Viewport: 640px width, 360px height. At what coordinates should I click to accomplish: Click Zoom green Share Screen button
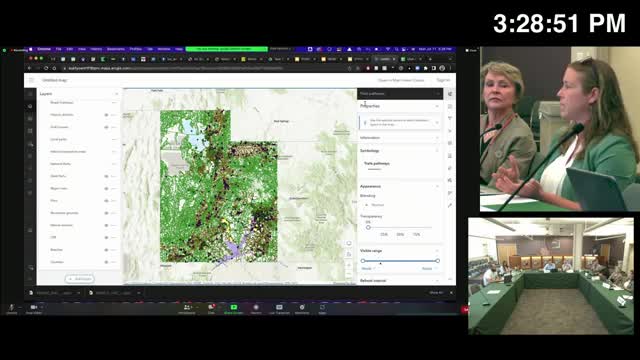coord(233,309)
